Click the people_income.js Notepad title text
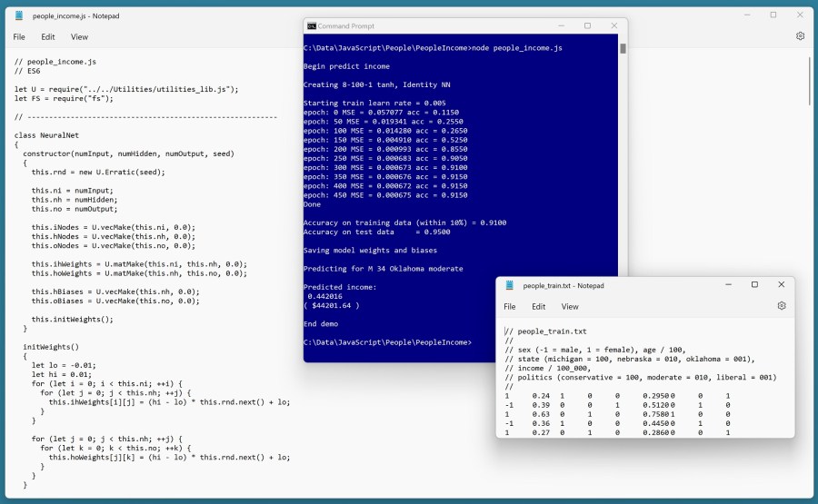Screen dimensions: 818x504 point(75,16)
